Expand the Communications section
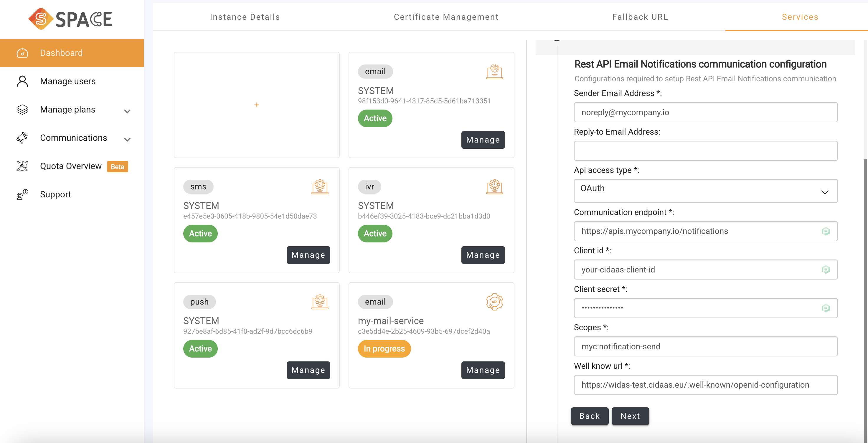Screen dimensions: 868x443 127,139
